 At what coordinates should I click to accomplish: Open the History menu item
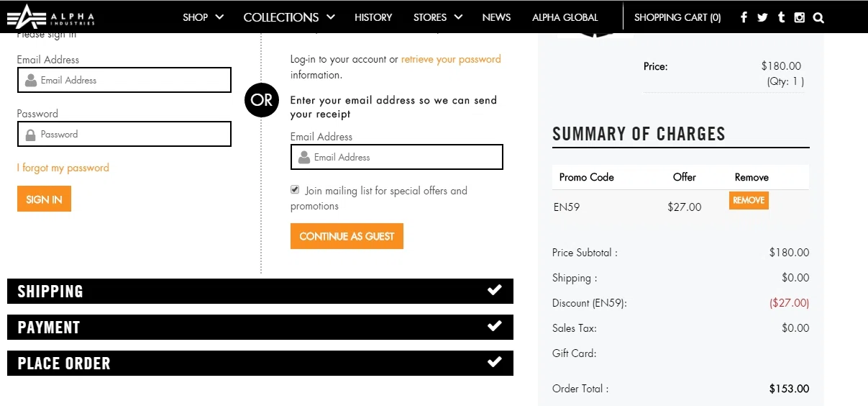click(x=373, y=17)
